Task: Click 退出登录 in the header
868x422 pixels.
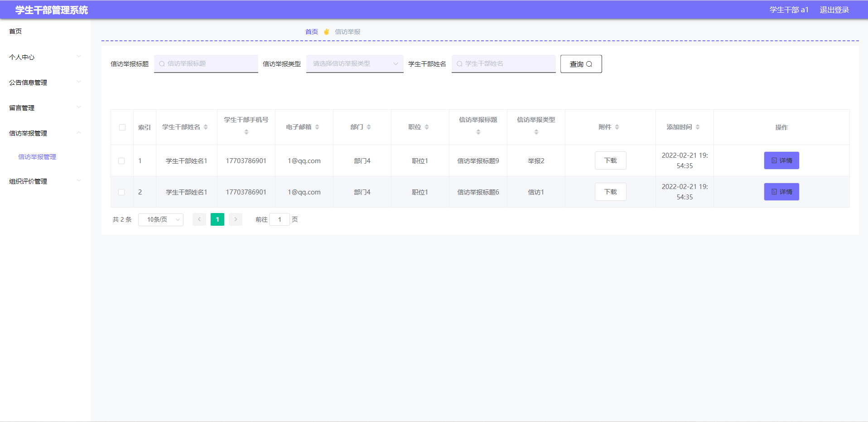Action: tap(834, 10)
